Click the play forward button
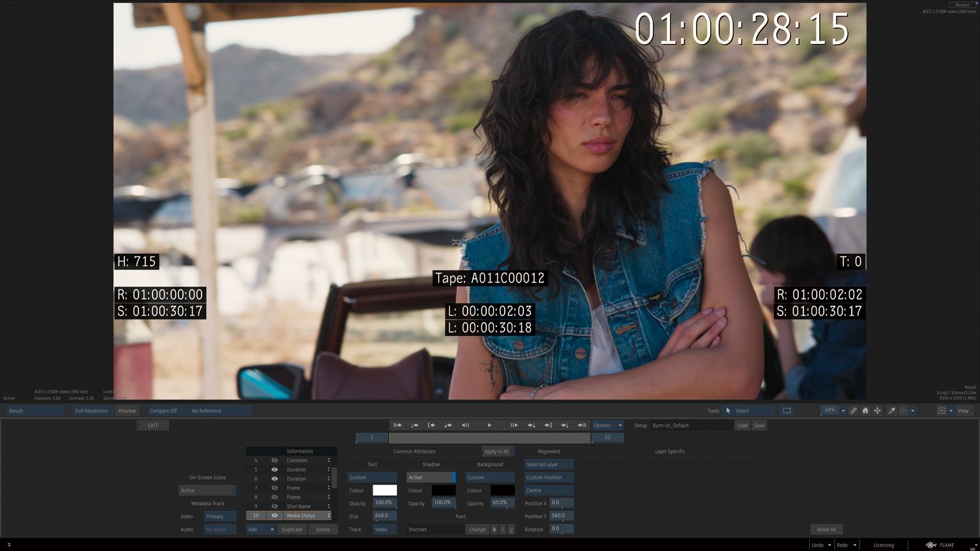Image resolution: width=980 pixels, height=551 pixels. pos(489,425)
